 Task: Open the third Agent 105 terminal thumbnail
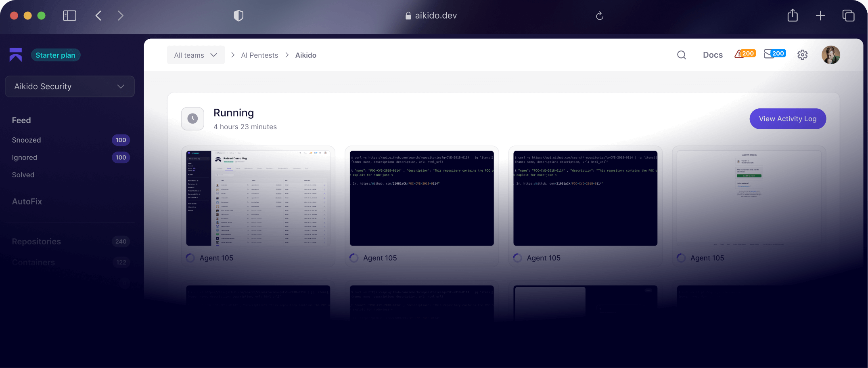(x=585, y=198)
